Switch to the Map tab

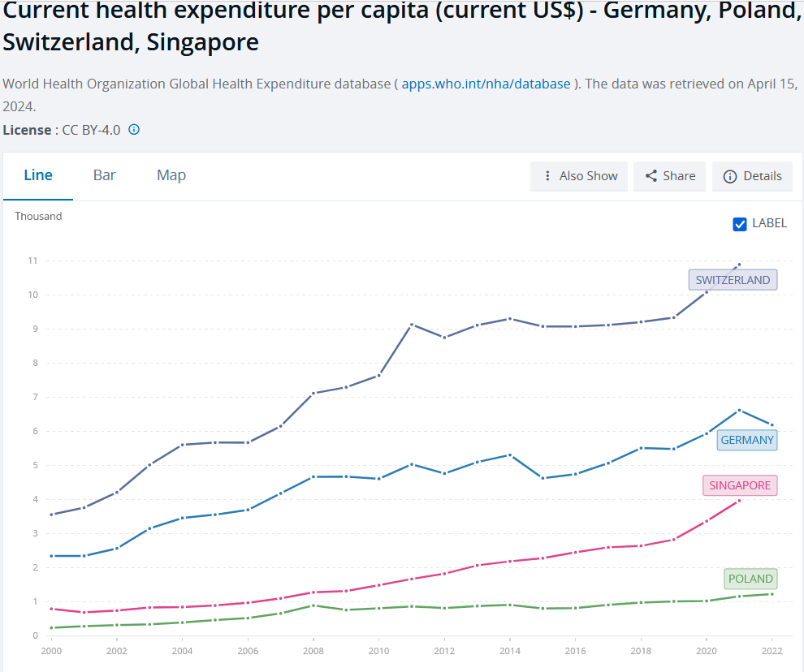click(171, 175)
